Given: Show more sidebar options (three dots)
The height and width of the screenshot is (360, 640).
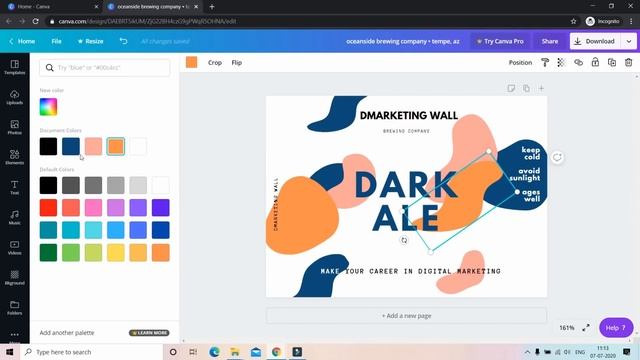Looking at the screenshot, I should point(15,335).
